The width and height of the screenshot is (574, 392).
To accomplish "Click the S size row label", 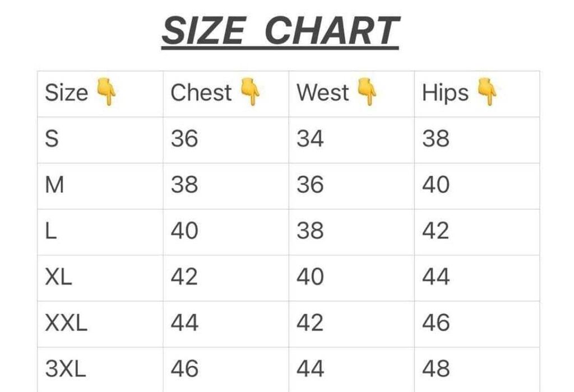I will point(52,138).
